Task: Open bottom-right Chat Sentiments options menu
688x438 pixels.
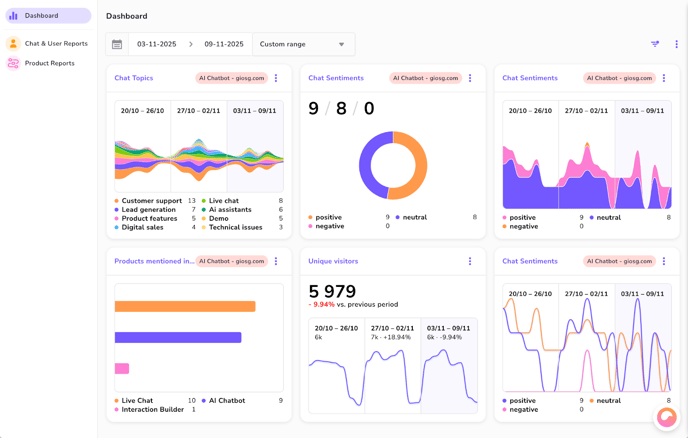Action: click(x=664, y=261)
